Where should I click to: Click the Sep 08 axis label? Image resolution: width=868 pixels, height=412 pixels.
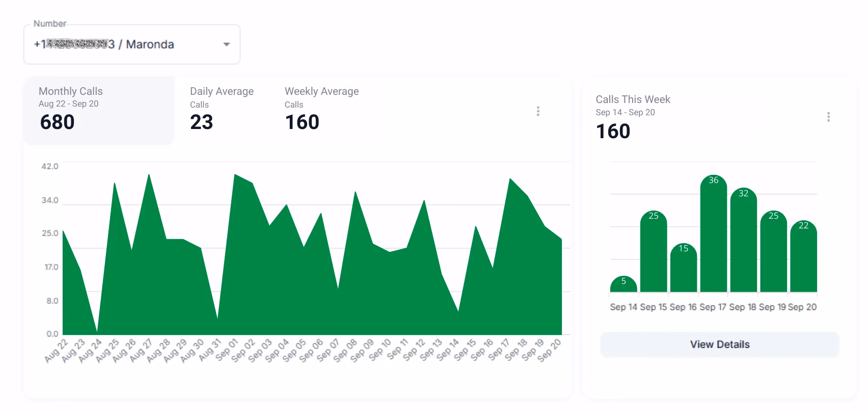pos(345,350)
